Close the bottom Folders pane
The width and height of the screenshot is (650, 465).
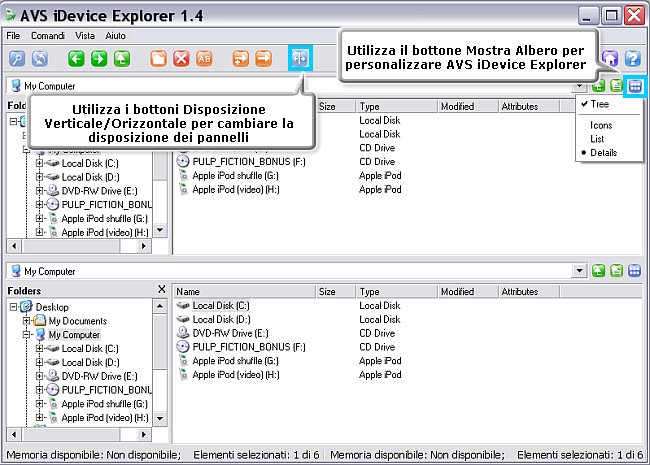tap(162, 289)
